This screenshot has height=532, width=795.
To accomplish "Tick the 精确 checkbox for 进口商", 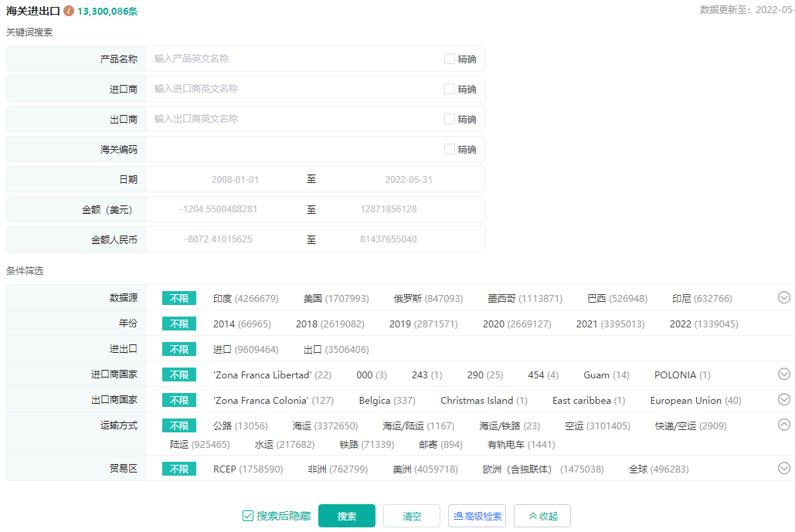I will [x=450, y=89].
